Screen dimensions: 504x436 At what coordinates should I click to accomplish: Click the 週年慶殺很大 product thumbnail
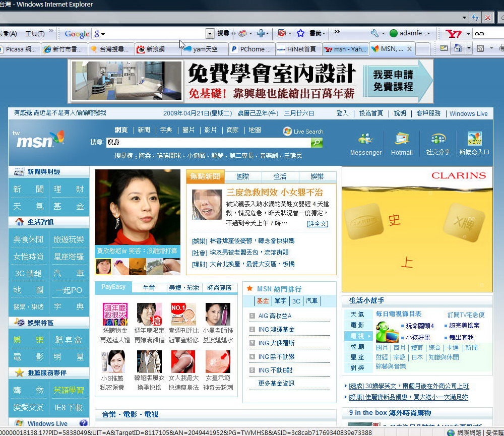[115, 314]
